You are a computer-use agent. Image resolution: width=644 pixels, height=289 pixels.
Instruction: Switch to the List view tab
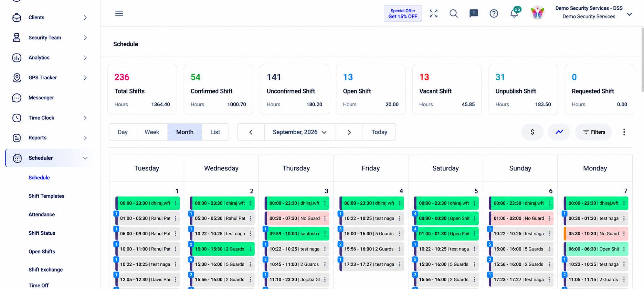pyautogui.click(x=215, y=132)
